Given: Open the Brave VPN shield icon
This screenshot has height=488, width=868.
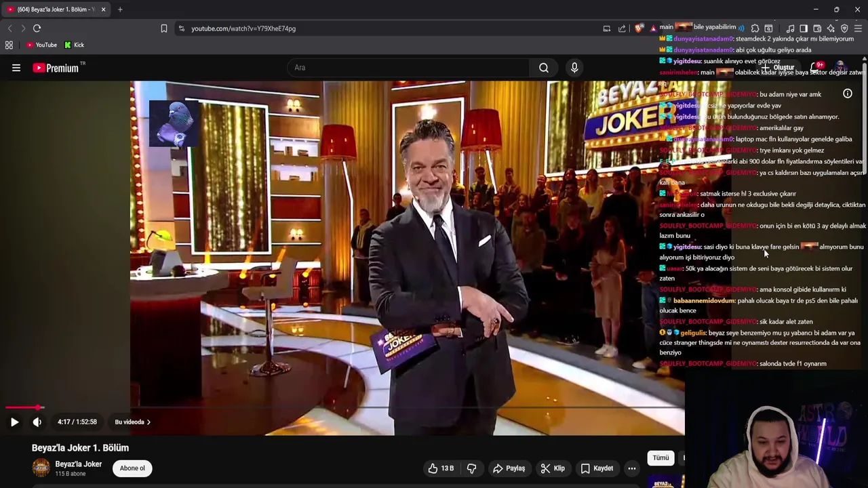Looking at the screenshot, I should (844, 28).
